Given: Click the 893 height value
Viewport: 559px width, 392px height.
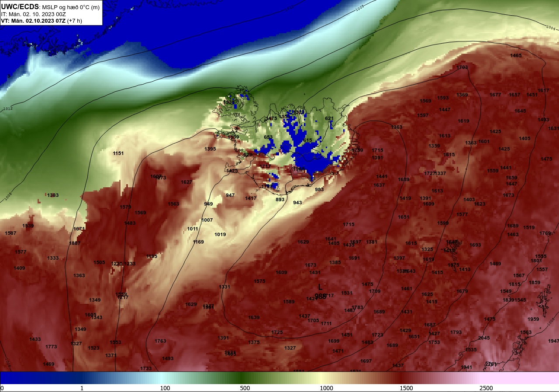Looking at the screenshot, I should 280,199.
